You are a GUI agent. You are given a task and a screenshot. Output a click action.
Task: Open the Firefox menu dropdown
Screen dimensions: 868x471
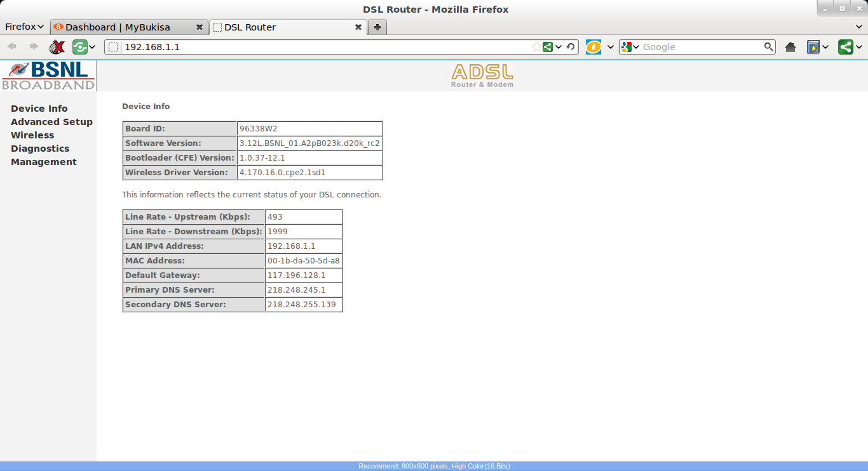tap(24, 27)
